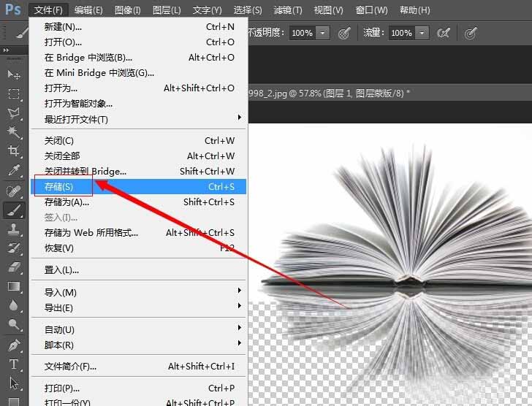
Task: Select the Move tool
Action: [14, 74]
